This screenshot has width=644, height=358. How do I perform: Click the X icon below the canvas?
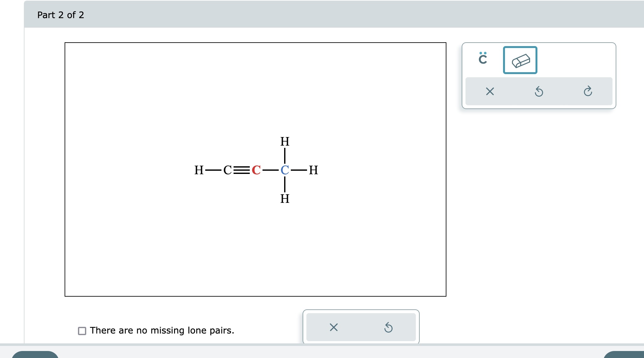pos(333,328)
